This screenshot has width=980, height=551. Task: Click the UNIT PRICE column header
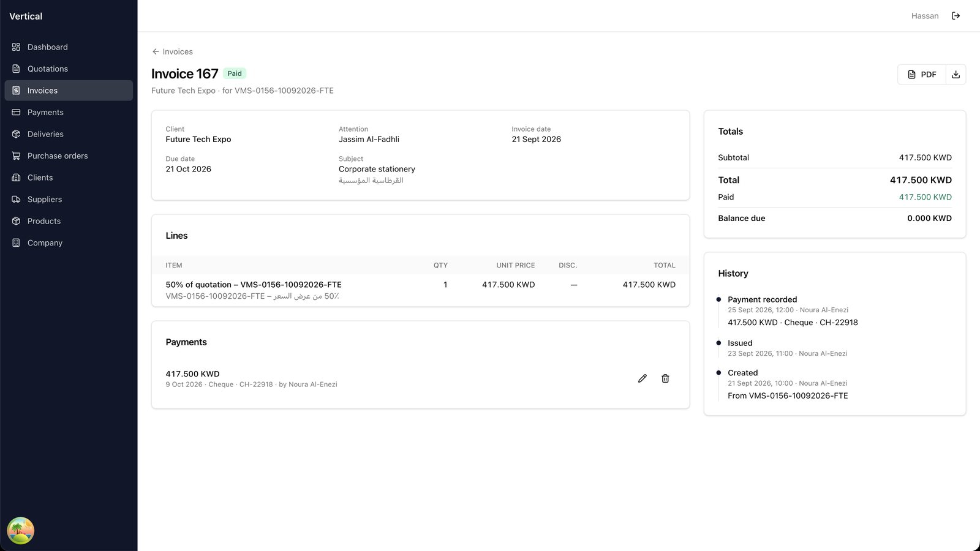click(x=516, y=266)
